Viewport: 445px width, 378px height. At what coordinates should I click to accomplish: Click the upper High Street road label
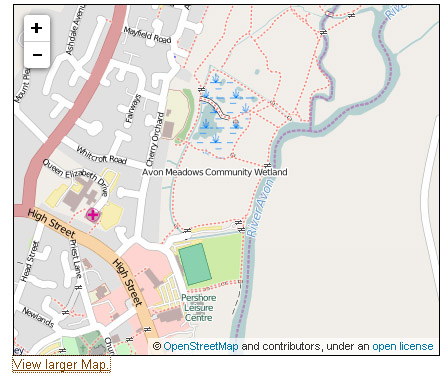[52, 224]
